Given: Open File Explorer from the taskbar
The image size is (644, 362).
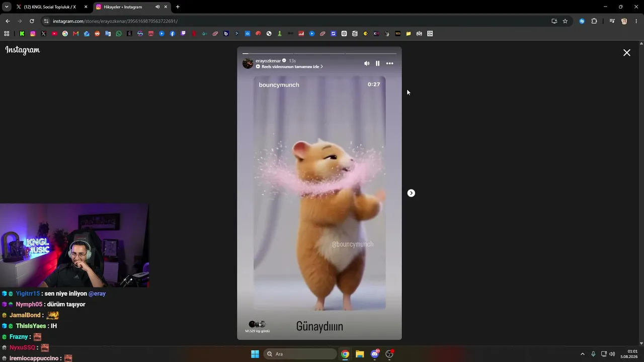Looking at the screenshot, I should 360,354.
